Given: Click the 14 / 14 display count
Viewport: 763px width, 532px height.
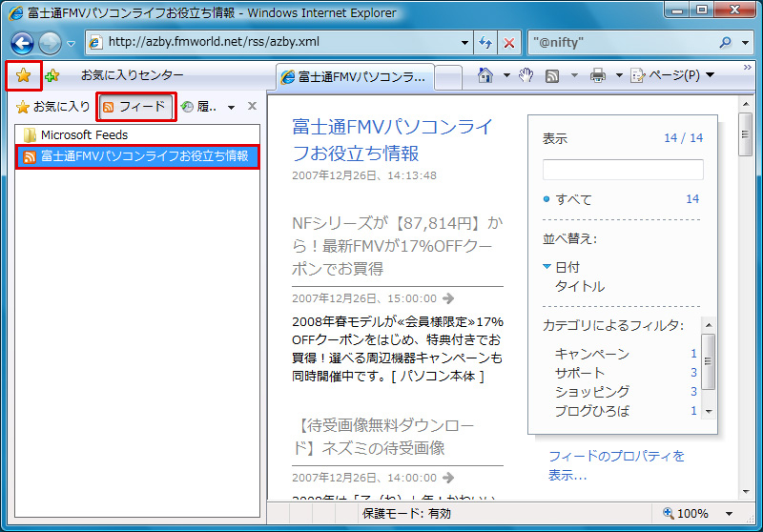Looking at the screenshot, I should coord(683,138).
